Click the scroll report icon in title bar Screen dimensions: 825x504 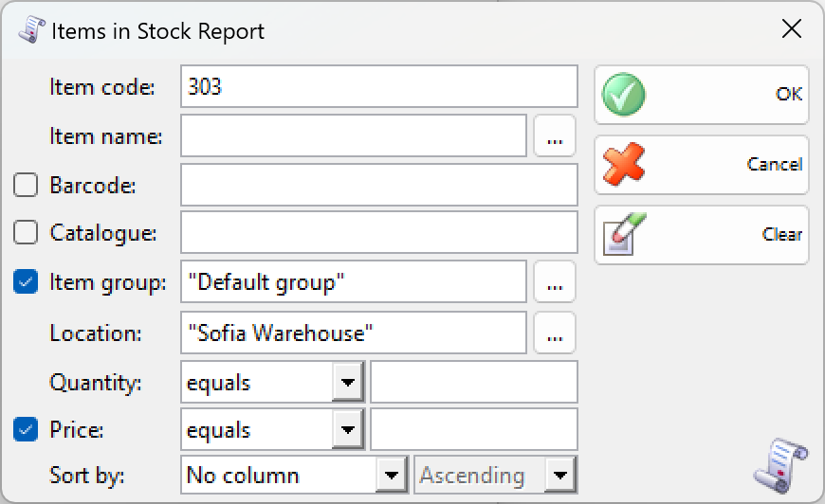tap(32, 29)
